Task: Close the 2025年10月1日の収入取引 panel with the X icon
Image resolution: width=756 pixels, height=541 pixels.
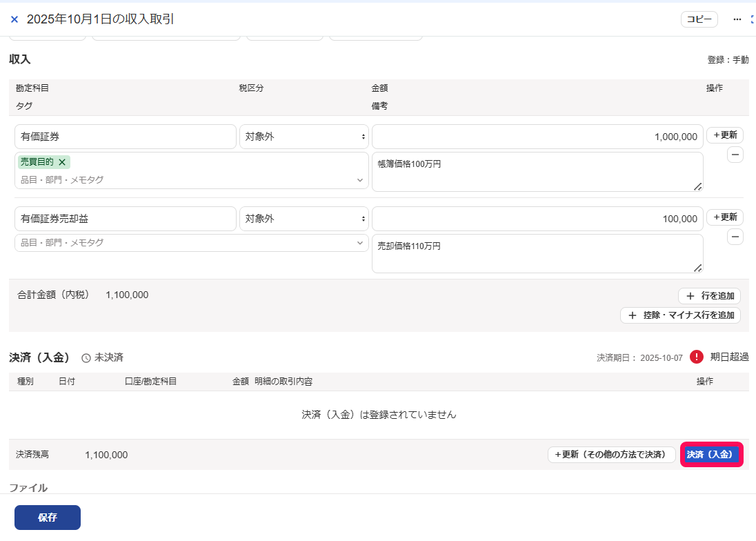Action: [14, 19]
